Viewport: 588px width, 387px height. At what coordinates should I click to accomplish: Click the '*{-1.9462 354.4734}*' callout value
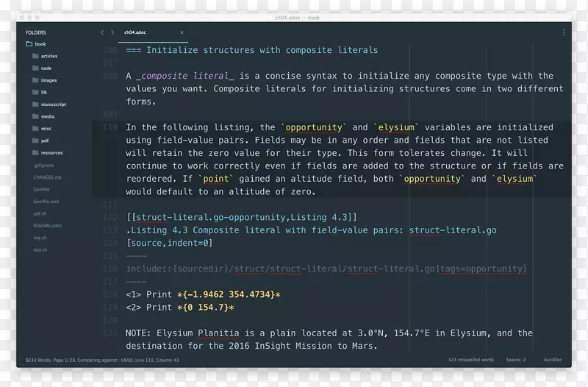point(229,294)
